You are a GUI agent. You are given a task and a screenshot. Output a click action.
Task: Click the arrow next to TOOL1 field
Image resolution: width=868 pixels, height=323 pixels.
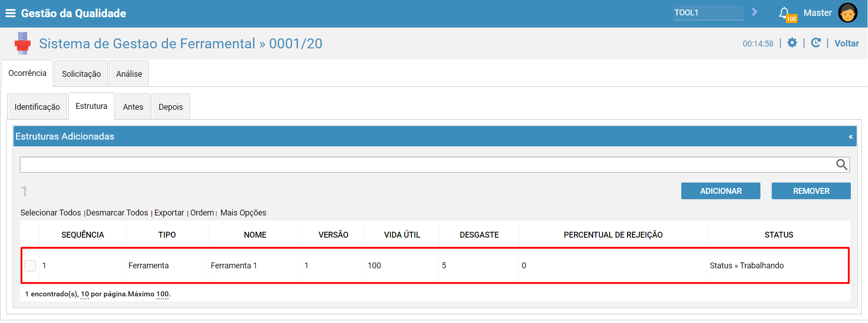755,12
